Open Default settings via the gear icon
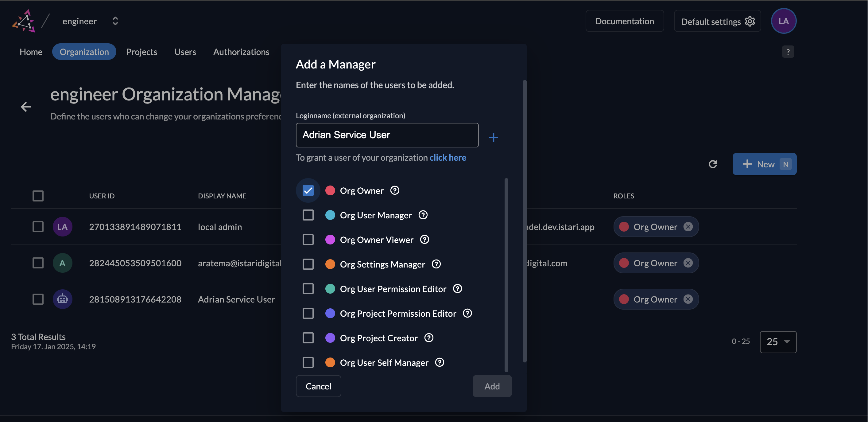 [750, 21]
